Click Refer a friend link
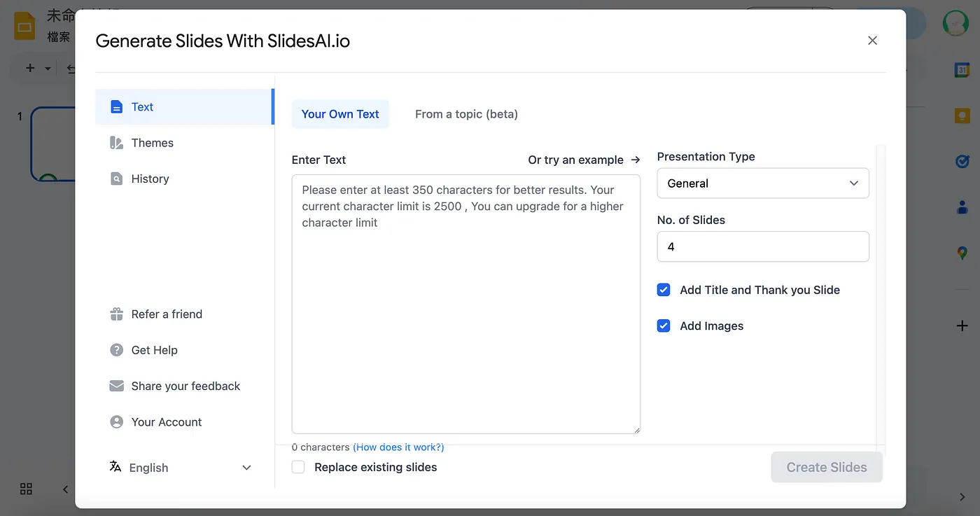Screen dimensions: 980x516 pos(167,314)
